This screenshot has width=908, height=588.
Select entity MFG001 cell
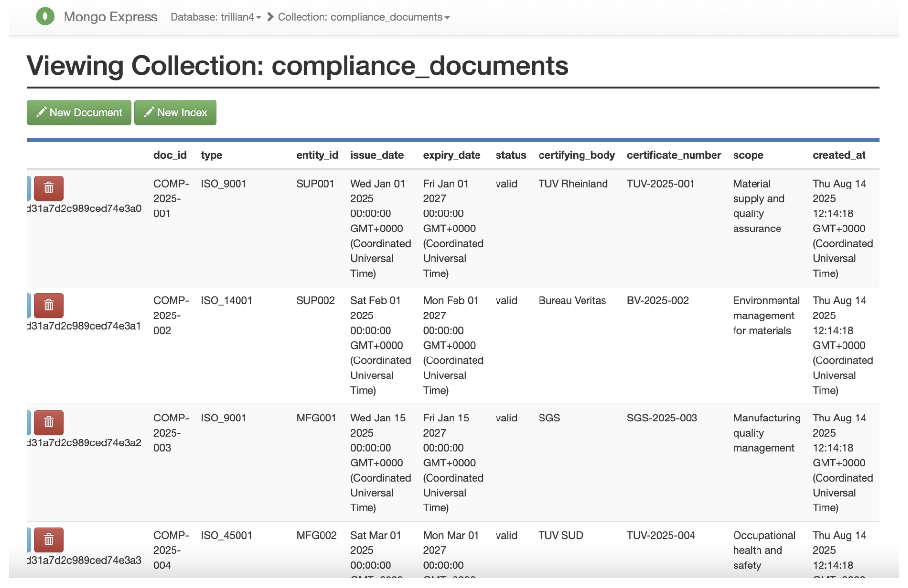(x=316, y=418)
